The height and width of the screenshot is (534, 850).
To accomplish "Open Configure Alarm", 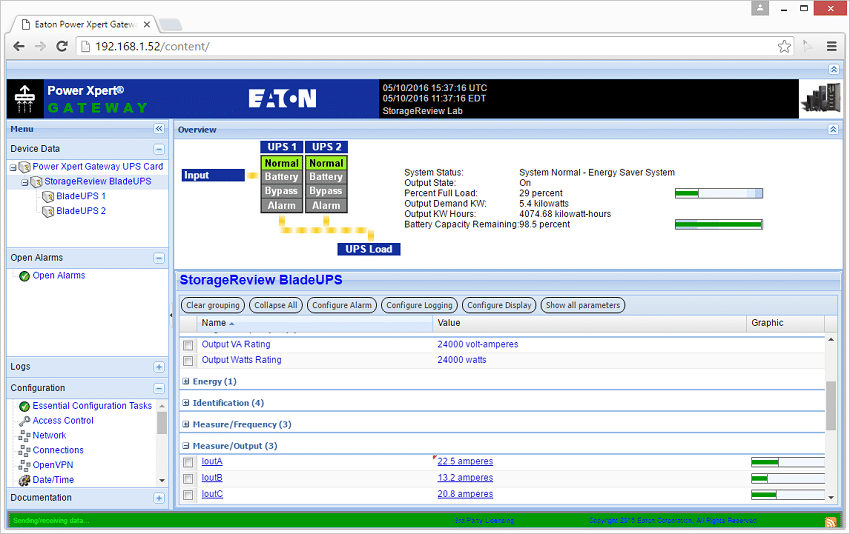I will 342,305.
